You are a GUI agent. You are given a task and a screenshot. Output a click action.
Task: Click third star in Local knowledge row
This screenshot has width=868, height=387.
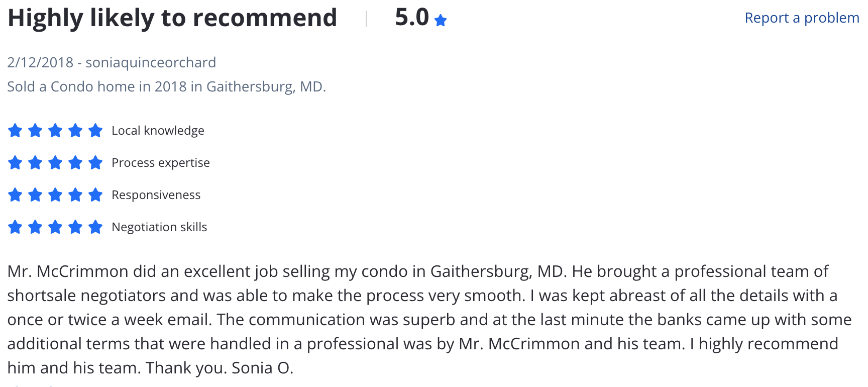(x=55, y=131)
